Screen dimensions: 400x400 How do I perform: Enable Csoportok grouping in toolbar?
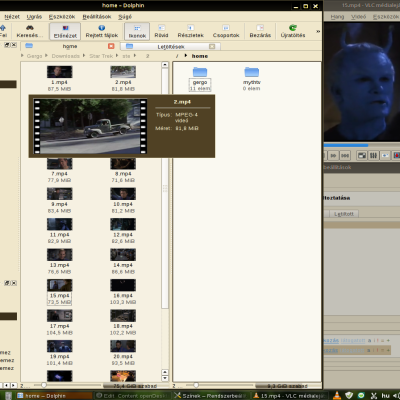click(226, 31)
